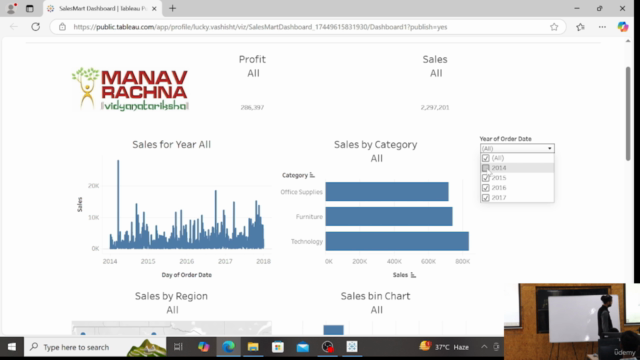640x360 pixels.
Task: Toggle the 2017 year checkbox
Action: coord(486,198)
